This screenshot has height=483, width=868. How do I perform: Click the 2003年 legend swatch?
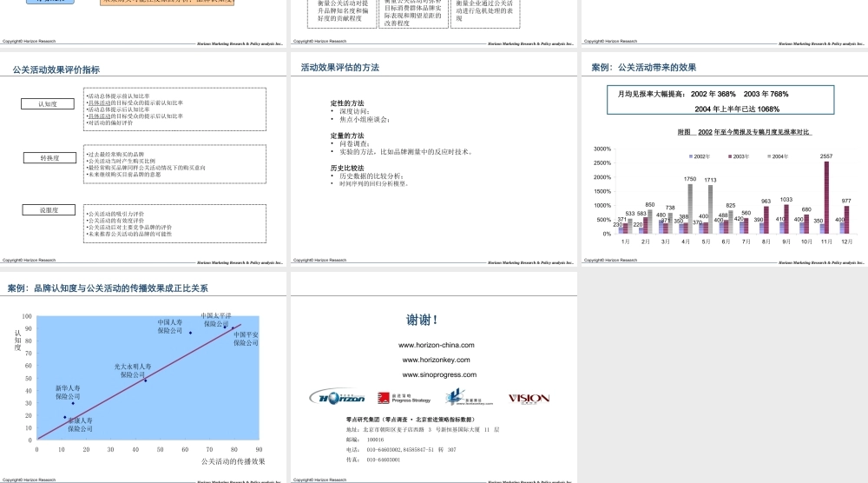pyautogui.click(x=730, y=156)
